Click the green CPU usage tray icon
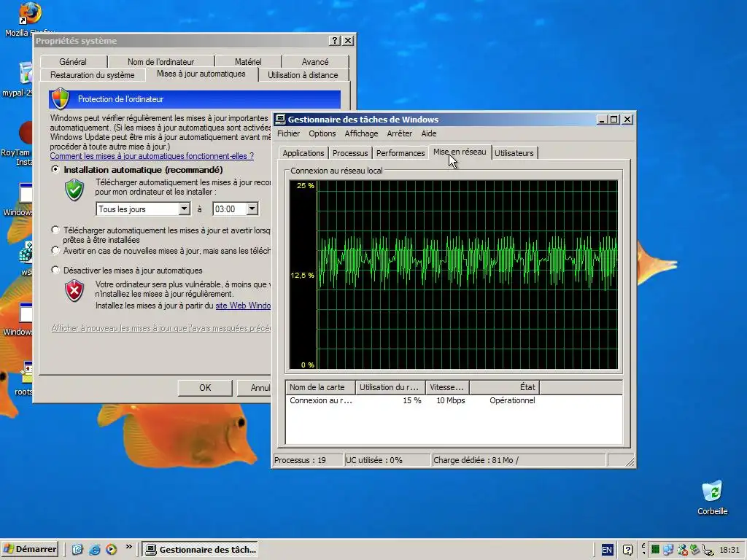 point(655,550)
